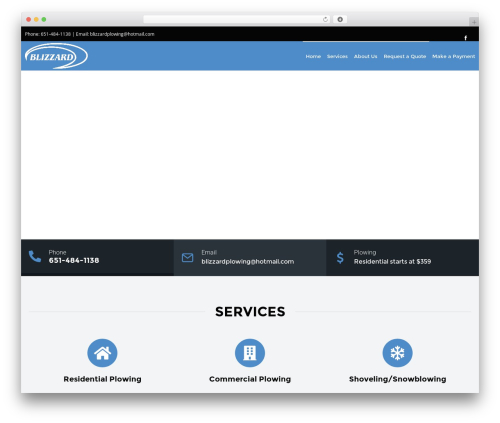Screen dimensions: 500x423
Task: Minimize window with yellow button
Action: [36, 19]
